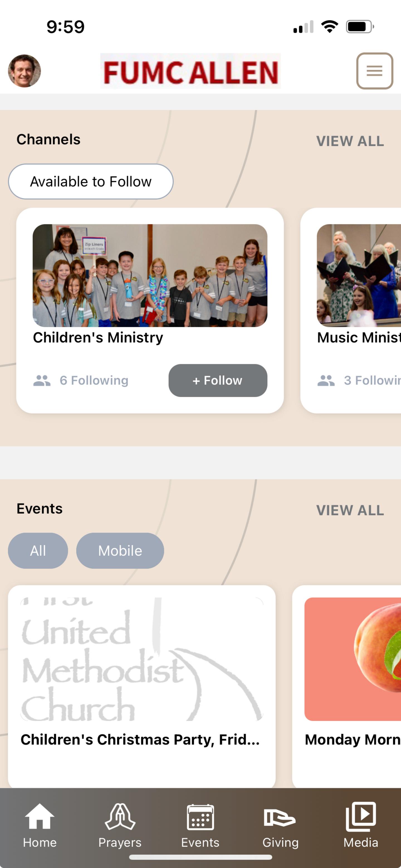
Task: Tap the user profile avatar
Action: pyautogui.click(x=24, y=71)
